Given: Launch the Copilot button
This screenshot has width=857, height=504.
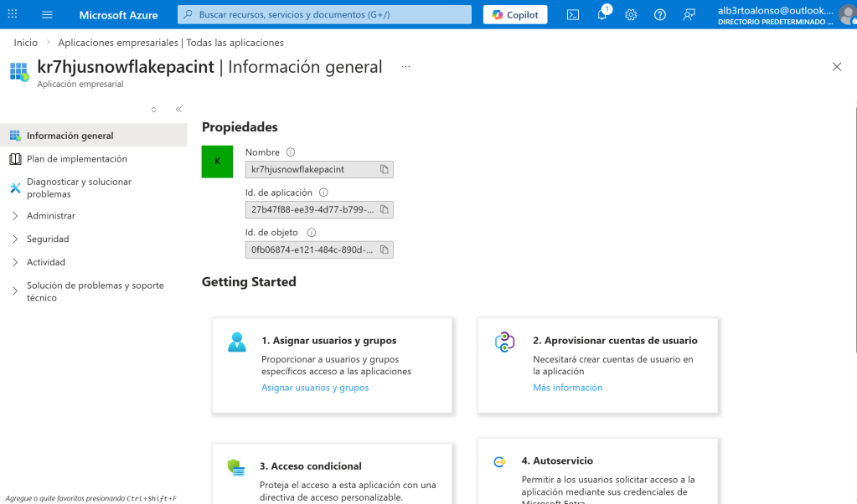Looking at the screenshot, I should click(x=515, y=15).
